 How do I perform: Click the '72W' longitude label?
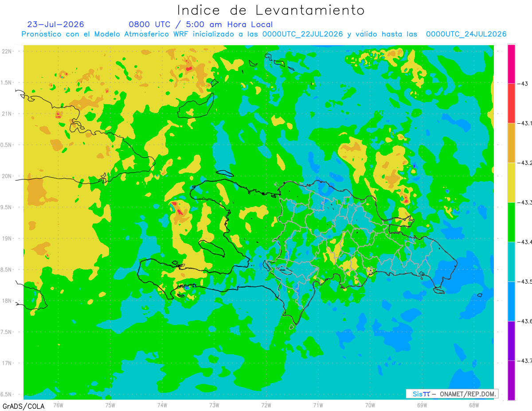pyautogui.click(x=266, y=405)
